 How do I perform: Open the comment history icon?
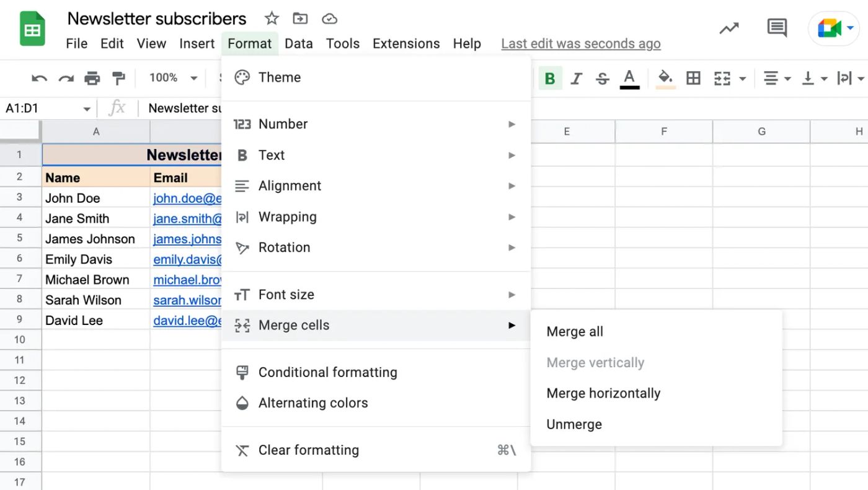tap(776, 28)
